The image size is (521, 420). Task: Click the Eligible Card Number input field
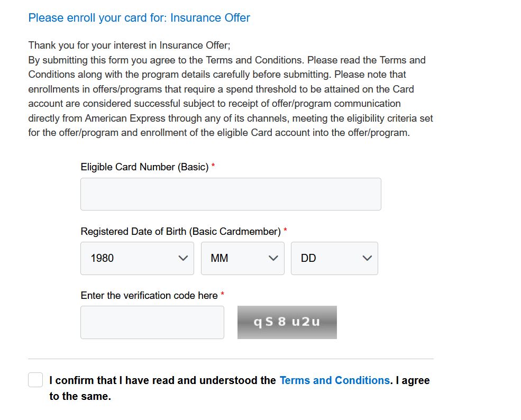tap(231, 194)
